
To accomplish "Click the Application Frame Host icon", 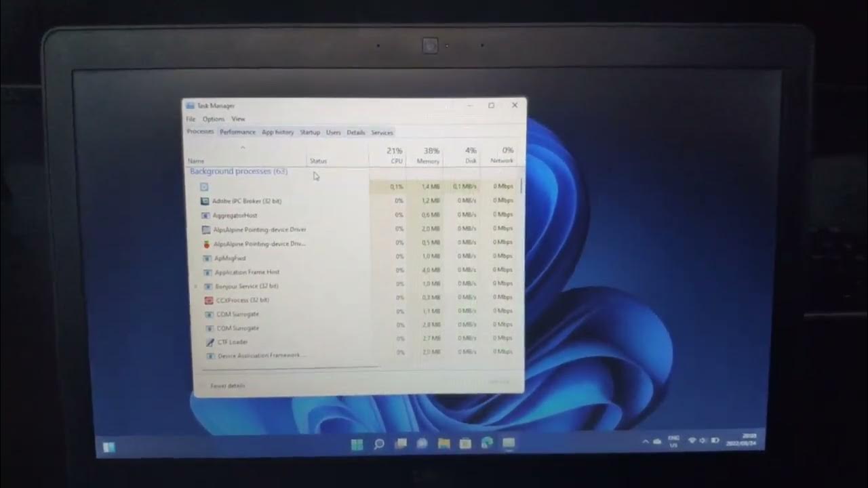I will click(x=208, y=272).
